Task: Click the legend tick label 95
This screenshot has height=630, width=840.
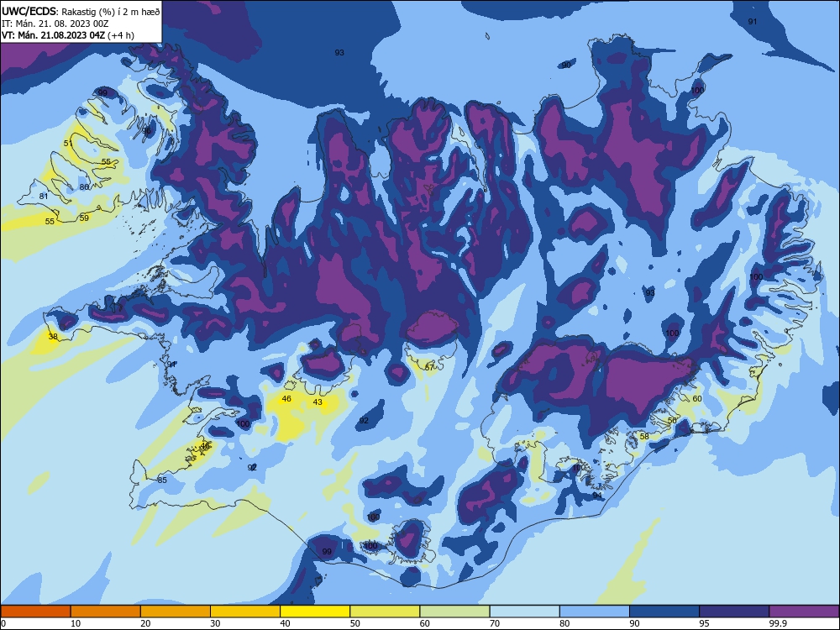Action: click(705, 623)
